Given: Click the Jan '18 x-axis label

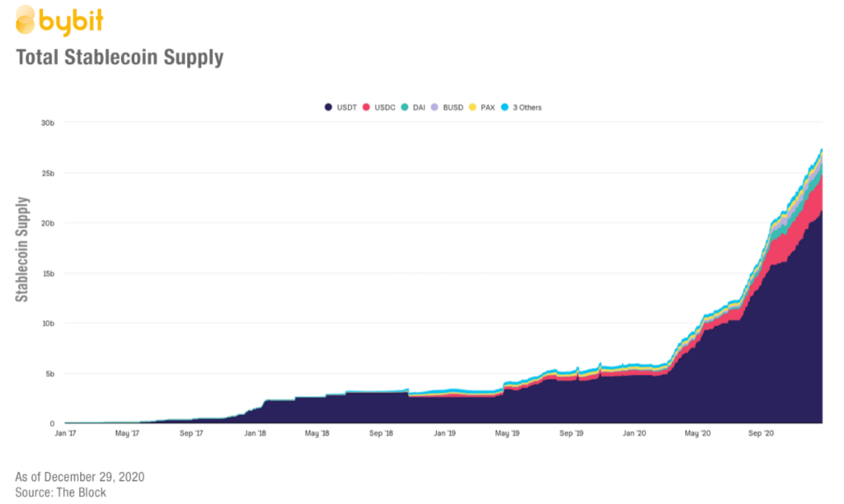Looking at the screenshot, I should point(256,433).
